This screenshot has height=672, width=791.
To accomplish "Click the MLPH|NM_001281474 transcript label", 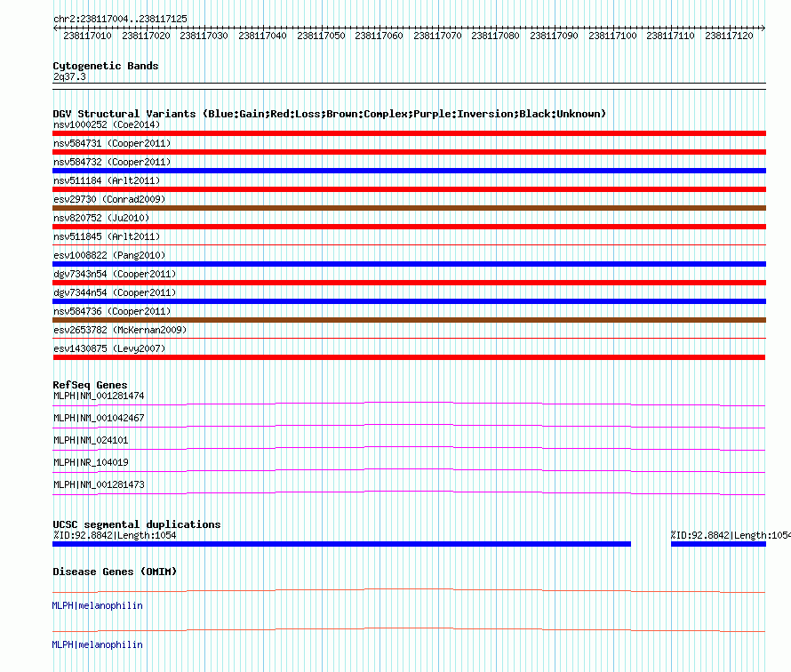I will click(99, 396).
